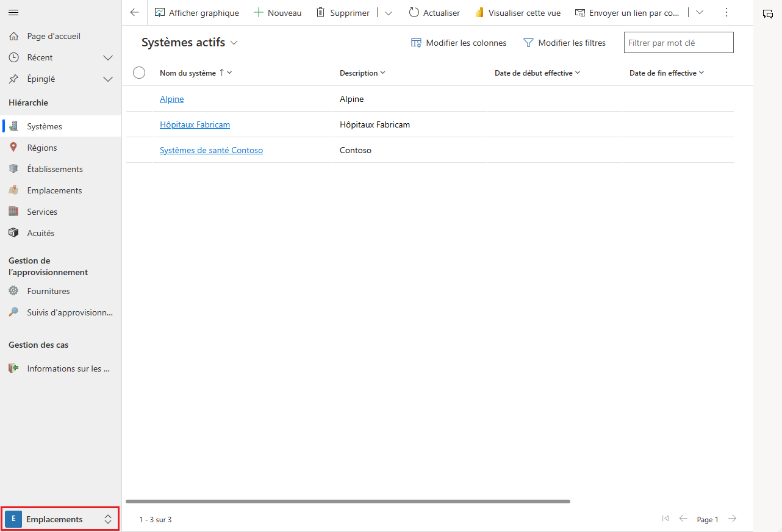Click the Supprimer trash icon

320,12
